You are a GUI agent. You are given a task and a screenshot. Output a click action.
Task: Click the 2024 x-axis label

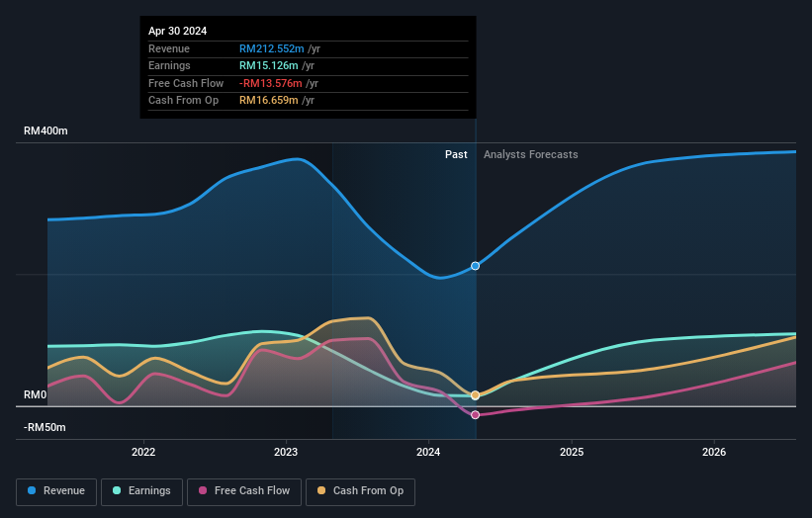(428, 452)
